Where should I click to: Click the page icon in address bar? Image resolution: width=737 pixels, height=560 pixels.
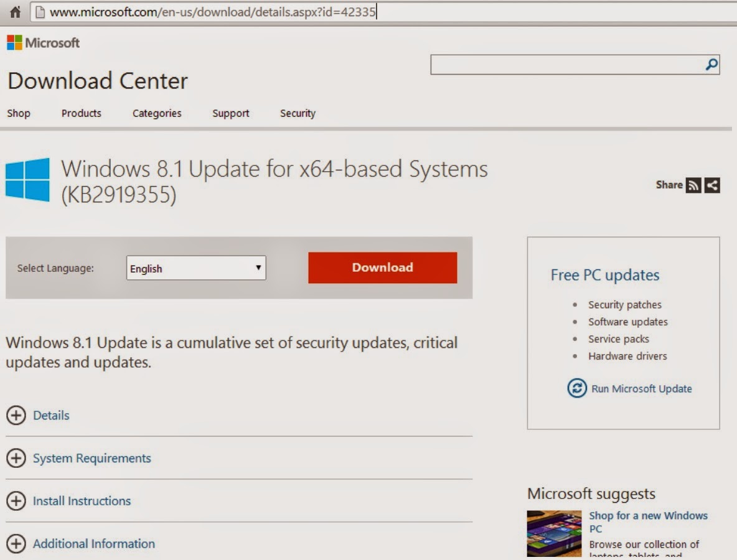coord(40,12)
